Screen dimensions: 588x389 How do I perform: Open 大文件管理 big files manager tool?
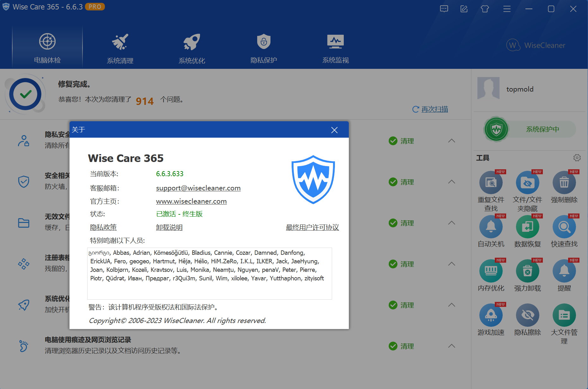pos(564,324)
